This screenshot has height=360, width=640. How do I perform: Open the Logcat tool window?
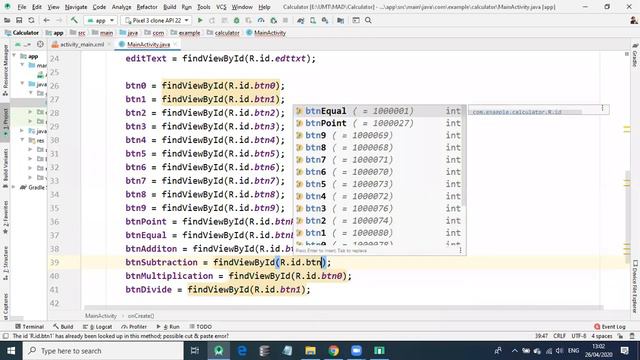98,327
